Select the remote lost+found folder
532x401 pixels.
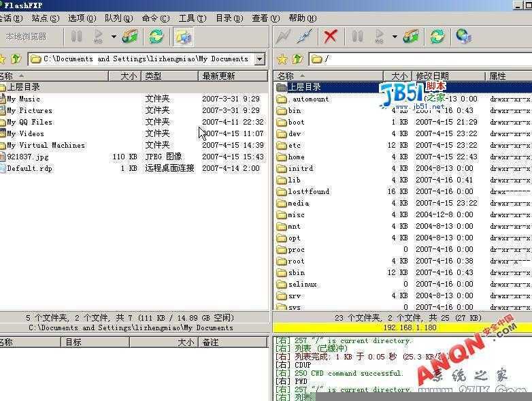308,191
